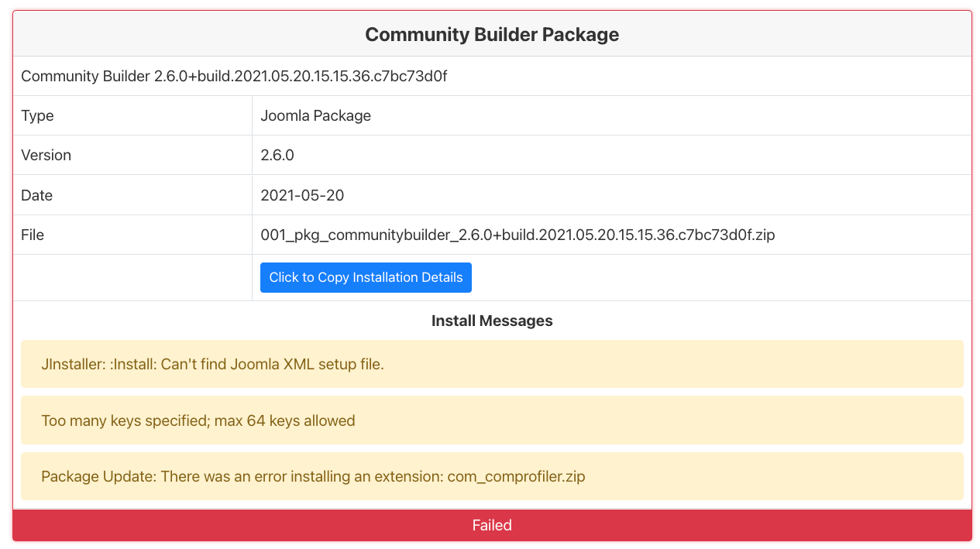Select the 2021-05-20 date value

click(x=302, y=195)
